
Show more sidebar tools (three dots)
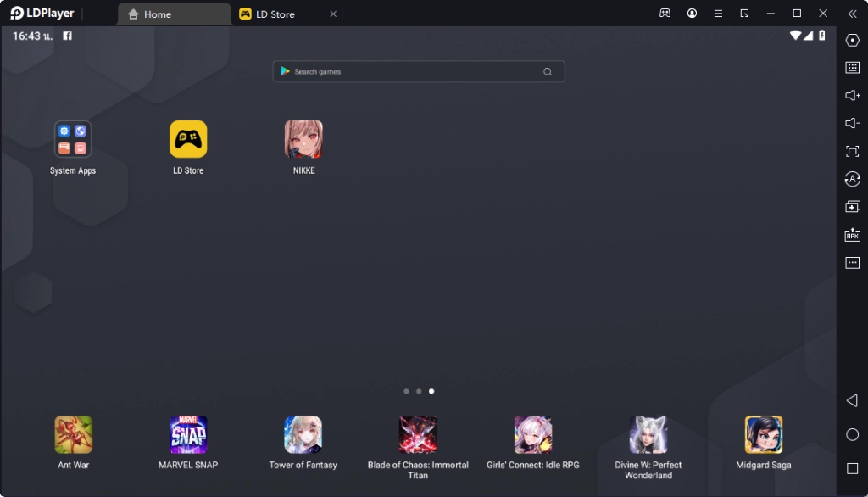coord(853,263)
